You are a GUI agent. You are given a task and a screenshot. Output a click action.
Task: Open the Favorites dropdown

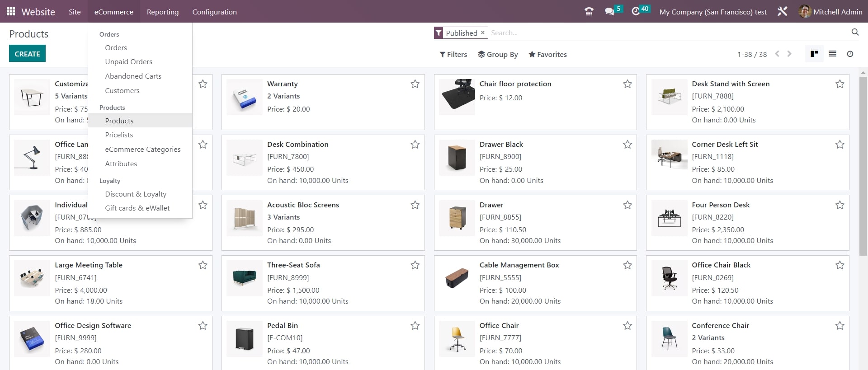tap(547, 54)
